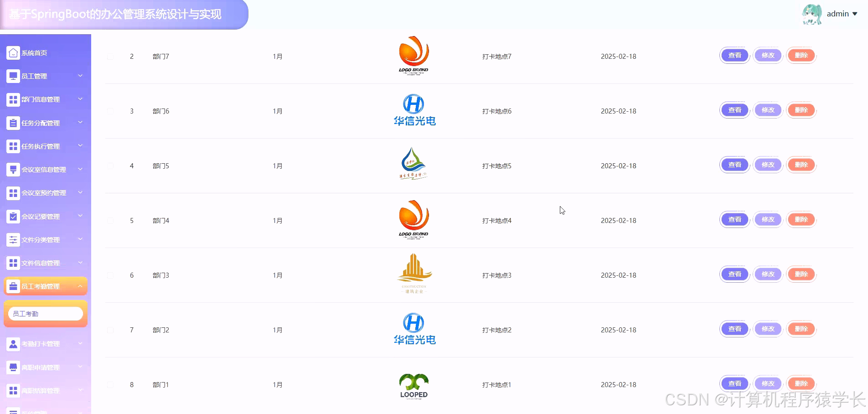Click the page title 基于SpringBoot的办公管理系统设计与实现
This screenshot has height=414, width=868.
click(115, 14)
